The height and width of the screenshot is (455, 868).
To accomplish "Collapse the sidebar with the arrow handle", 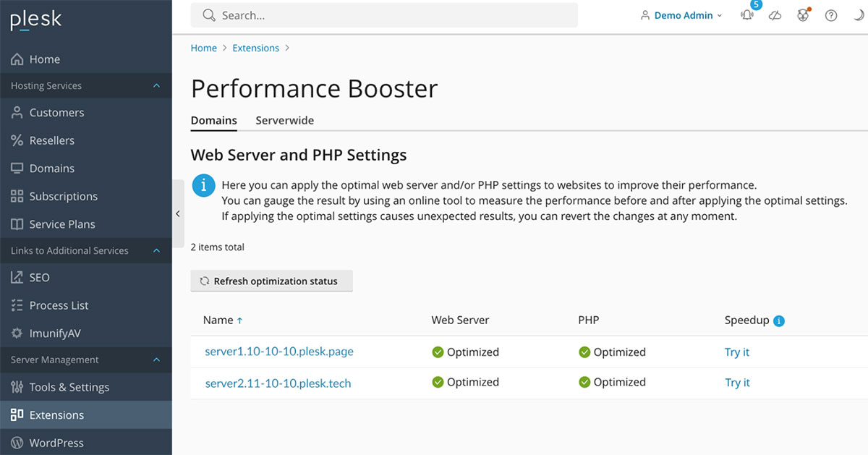I will tap(178, 213).
